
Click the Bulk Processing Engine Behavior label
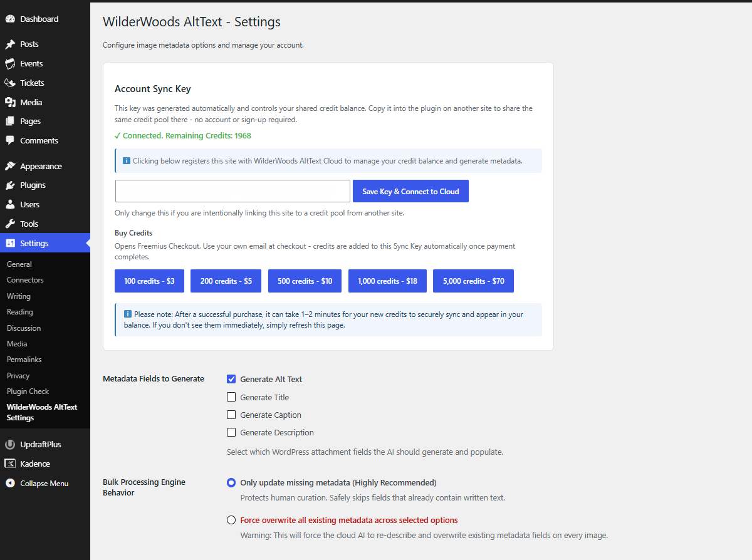(144, 487)
